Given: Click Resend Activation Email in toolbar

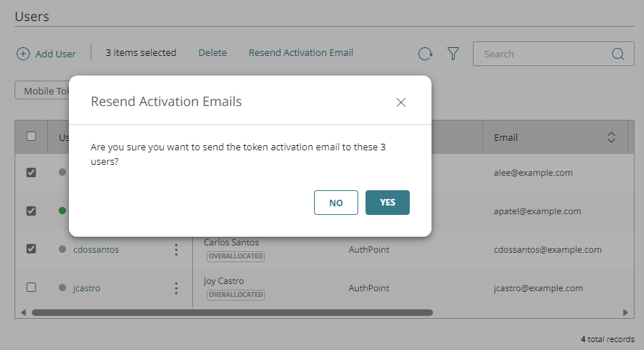Looking at the screenshot, I should [301, 53].
